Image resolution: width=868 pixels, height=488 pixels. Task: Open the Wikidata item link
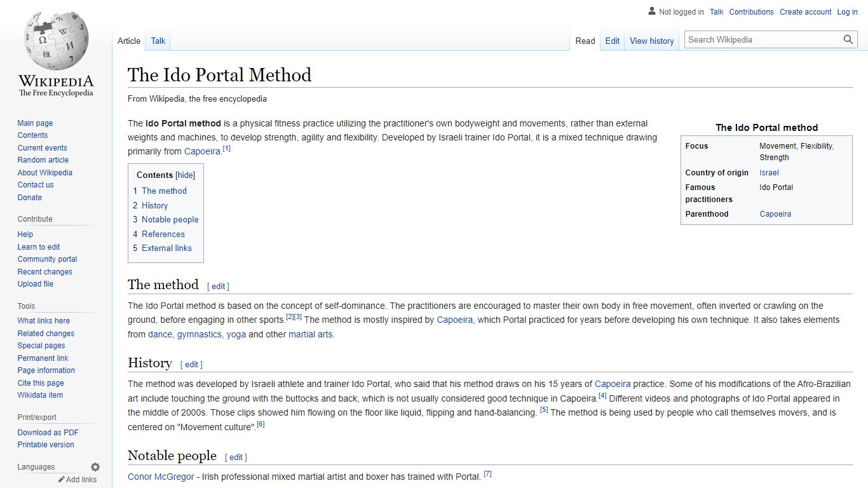[40, 395]
